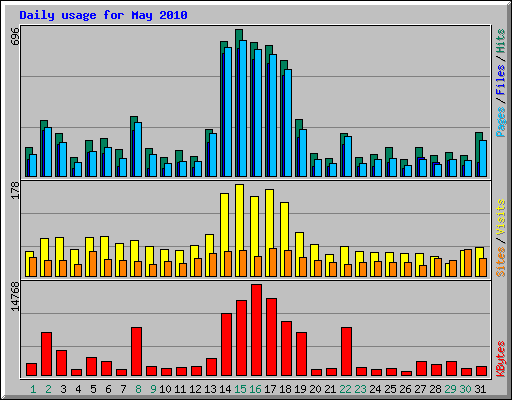Click the red KBytes bar for day 2
This screenshot has width=512, height=400.
coord(46,354)
